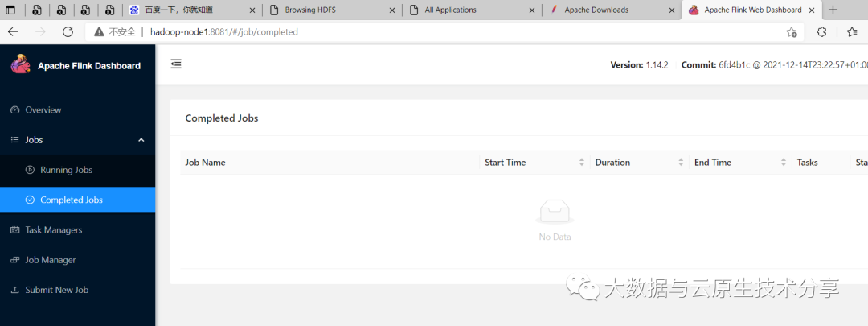This screenshot has height=326, width=868.
Task: Click the Apache Flink squirrel logo
Action: (x=20, y=64)
